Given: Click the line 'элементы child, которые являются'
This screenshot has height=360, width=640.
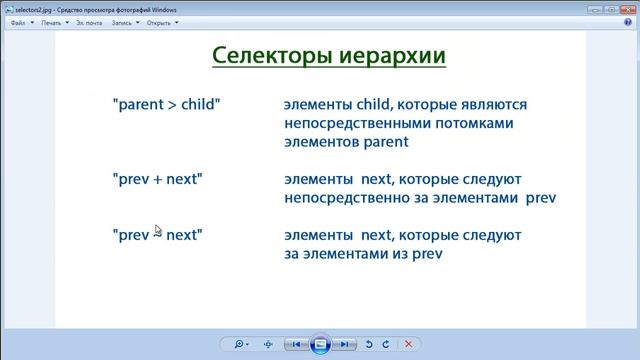Looking at the screenshot, I should point(405,104).
